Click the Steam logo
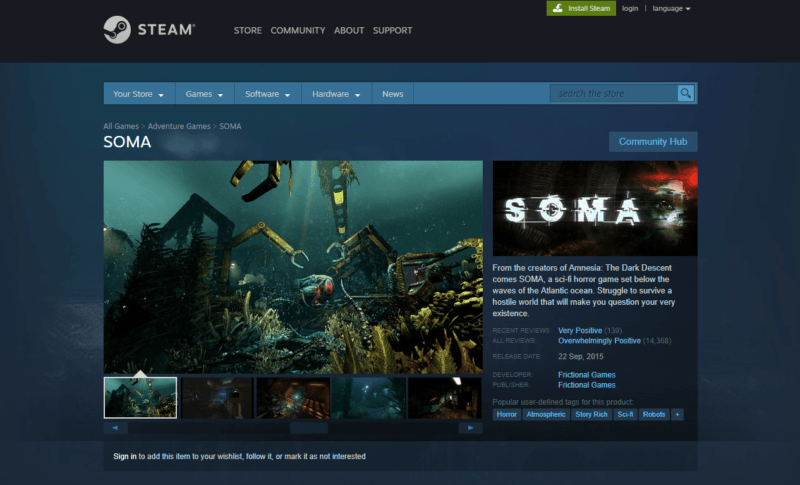 (x=149, y=30)
